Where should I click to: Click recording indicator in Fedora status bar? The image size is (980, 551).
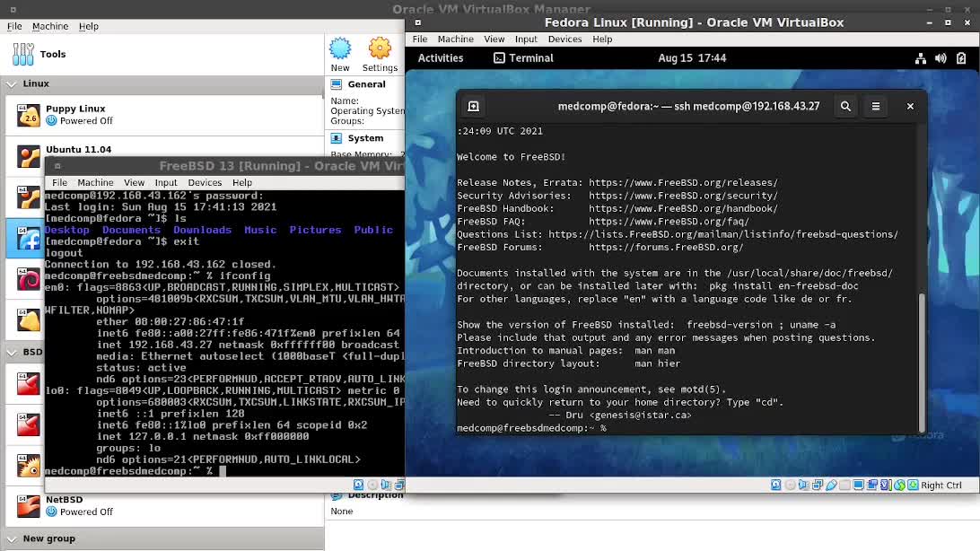coord(872,485)
